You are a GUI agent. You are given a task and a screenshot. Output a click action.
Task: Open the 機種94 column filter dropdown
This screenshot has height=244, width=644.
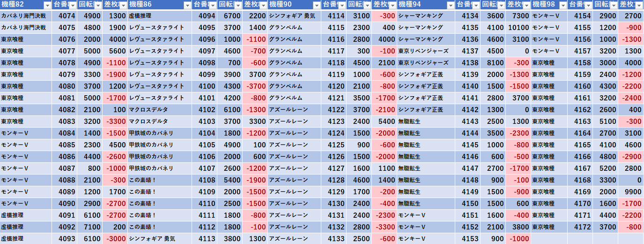pyautogui.click(x=451, y=5)
